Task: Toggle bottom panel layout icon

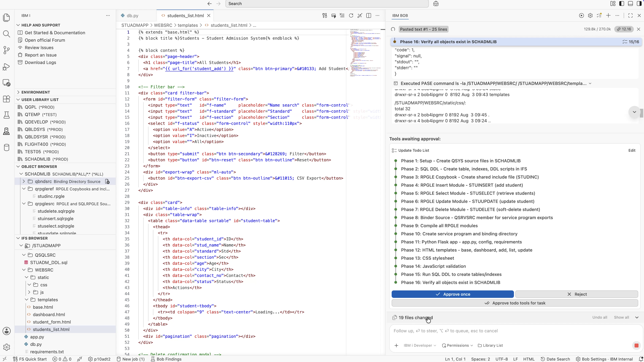Action: click(630, 4)
